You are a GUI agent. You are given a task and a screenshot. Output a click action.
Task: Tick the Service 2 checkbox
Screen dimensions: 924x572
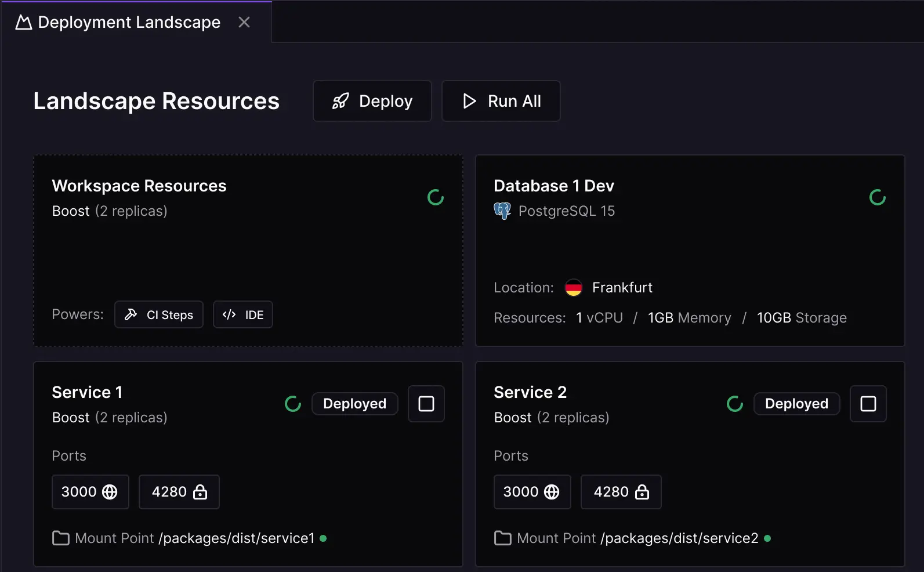click(x=868, y=404)
